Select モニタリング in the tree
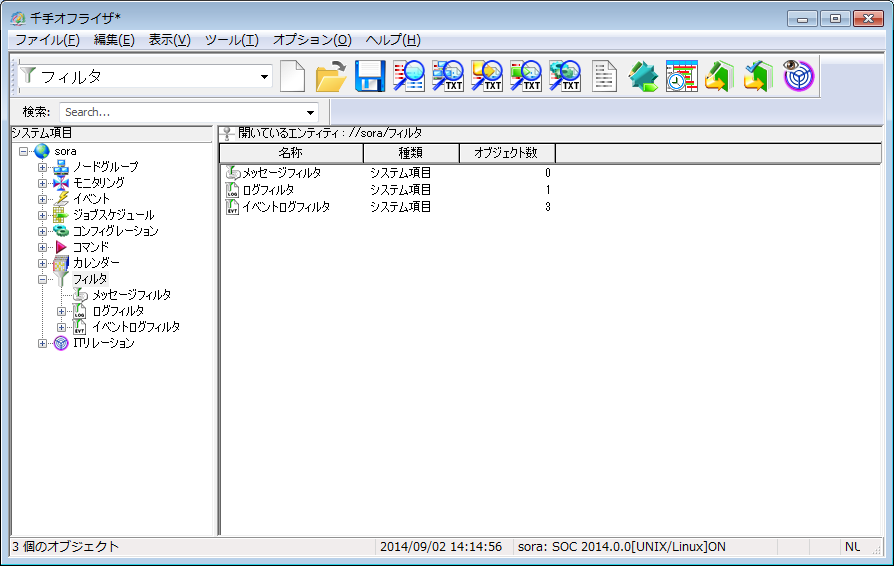Viewport: 894px width, 566px height. pyautogui.click(x=98, y=183)
